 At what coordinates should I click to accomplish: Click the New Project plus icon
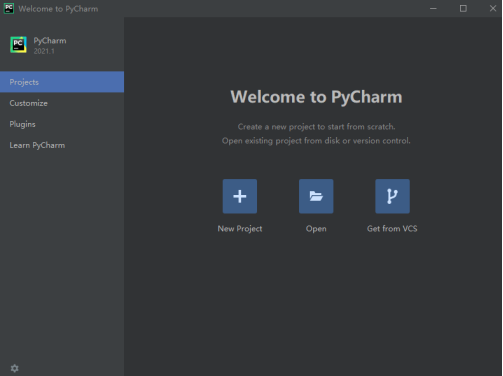[x=240, y=196]
